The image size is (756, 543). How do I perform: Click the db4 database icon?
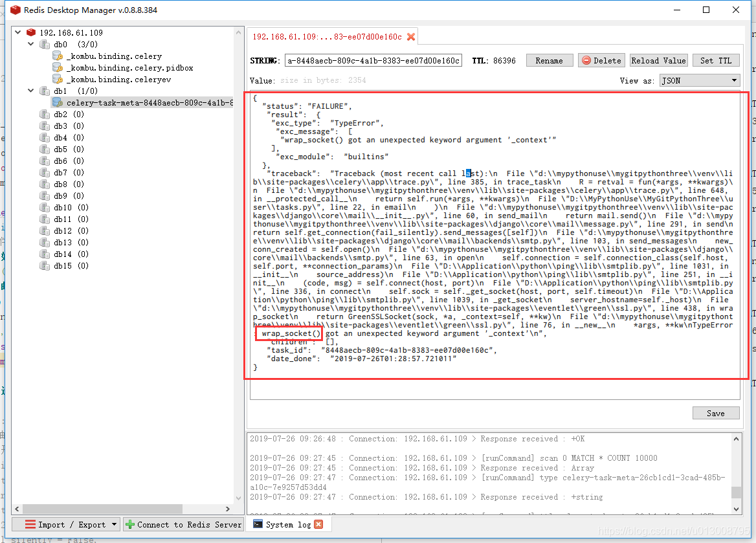point(45,137)
